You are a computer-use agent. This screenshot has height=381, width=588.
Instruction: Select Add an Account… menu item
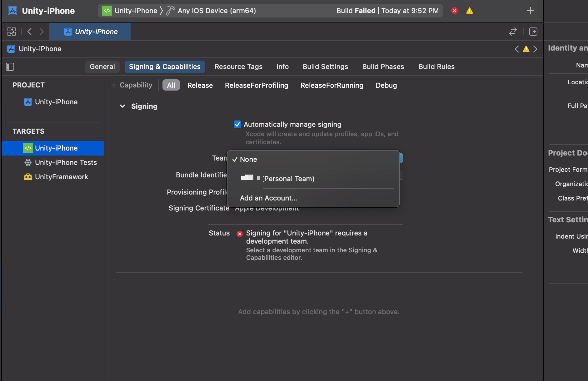(x=313, y=198)
